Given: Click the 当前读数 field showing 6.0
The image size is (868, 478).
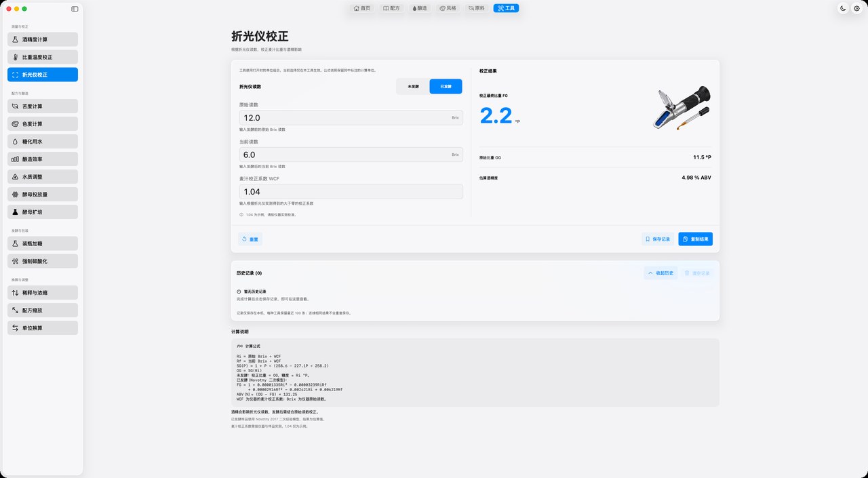Looking at the screenshot, I should point(351,155).
